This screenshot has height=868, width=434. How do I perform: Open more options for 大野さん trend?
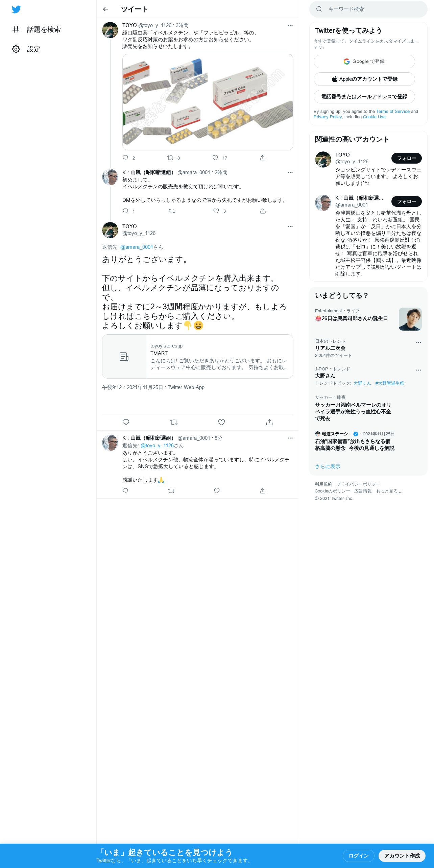(x=418, y=370)
